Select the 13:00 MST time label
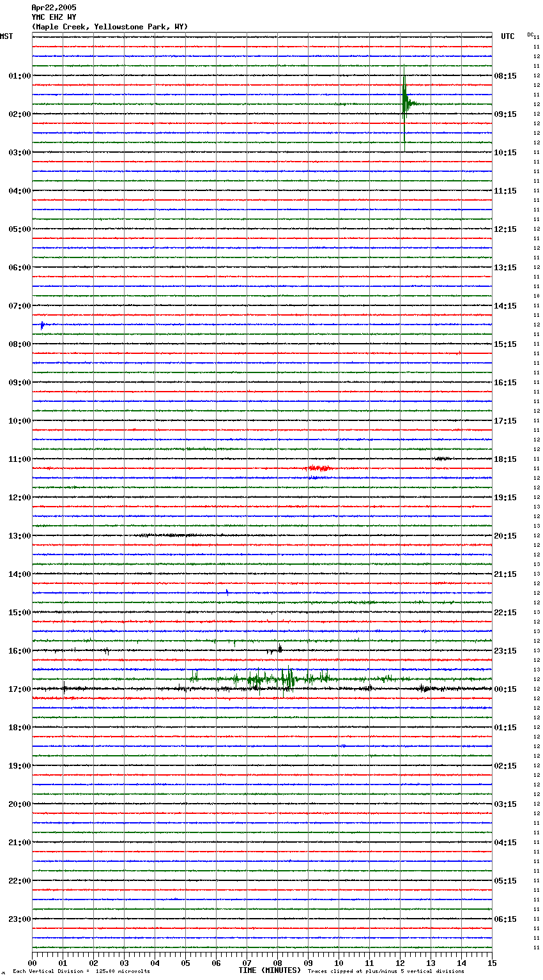The height and width of the screenshot is (980, 543). [x=20, y=536]
